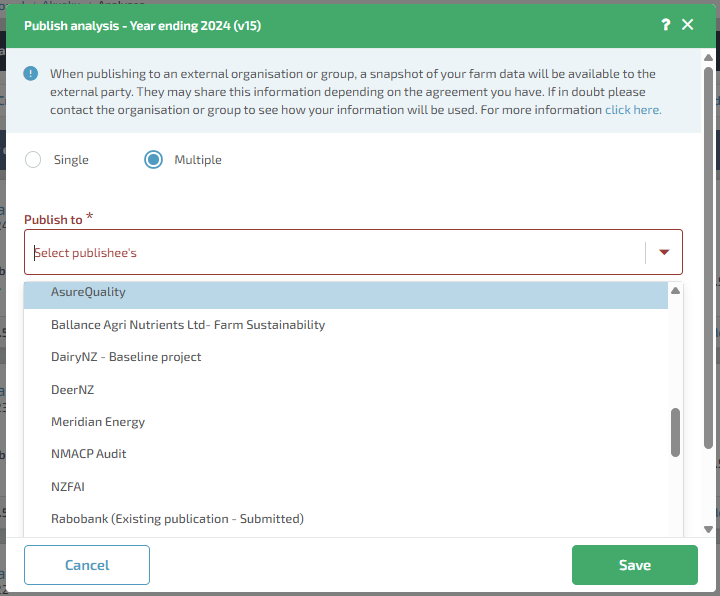Choose DairyNZ - Baseline project option
The height and width of the screenshot is (596, 720).
click(346, 357)
